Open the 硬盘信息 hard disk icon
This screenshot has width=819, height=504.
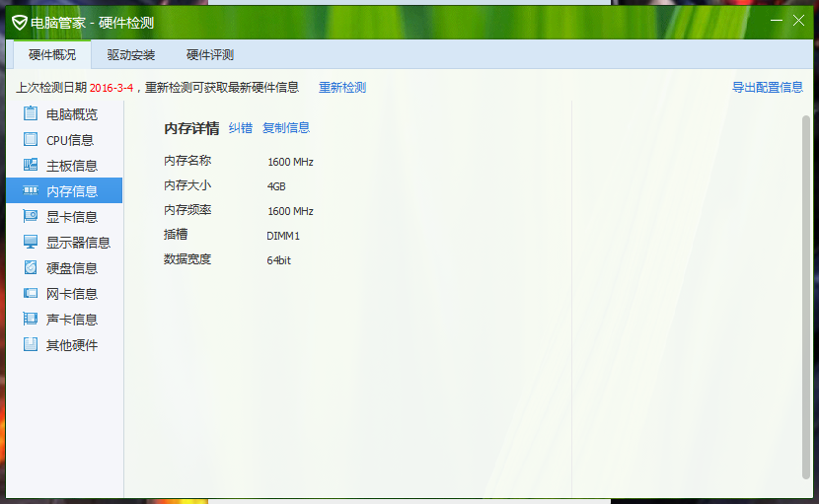coord(31,267)
